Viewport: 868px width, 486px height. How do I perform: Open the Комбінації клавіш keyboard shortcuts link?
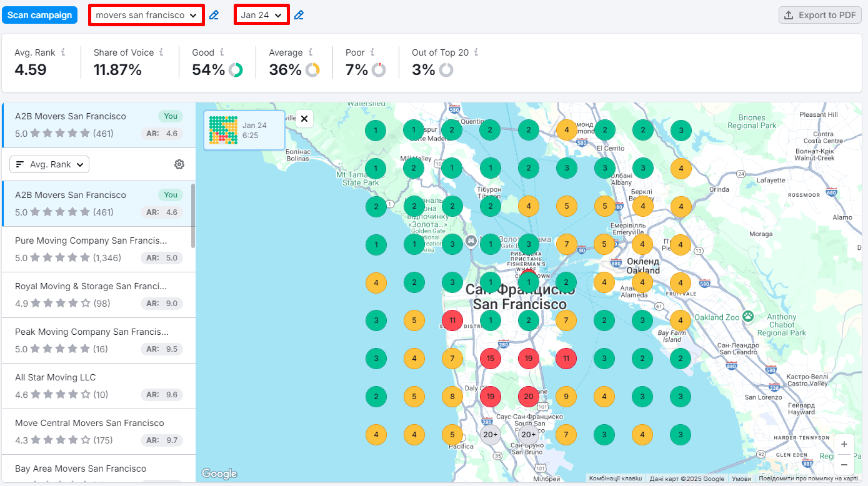(x=616, y=479)
